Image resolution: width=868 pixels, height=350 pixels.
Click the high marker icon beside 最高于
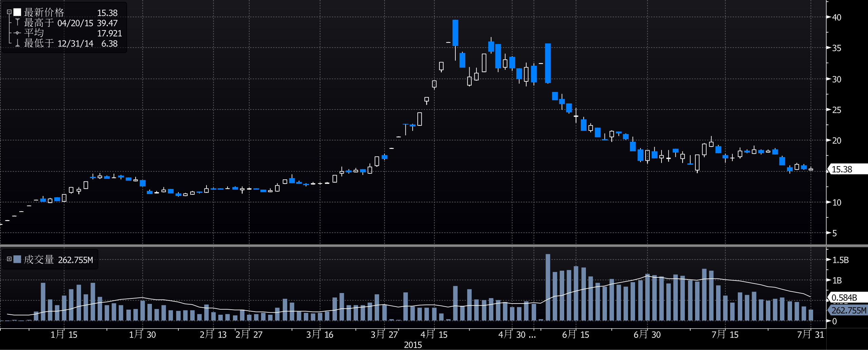point(17,22)
